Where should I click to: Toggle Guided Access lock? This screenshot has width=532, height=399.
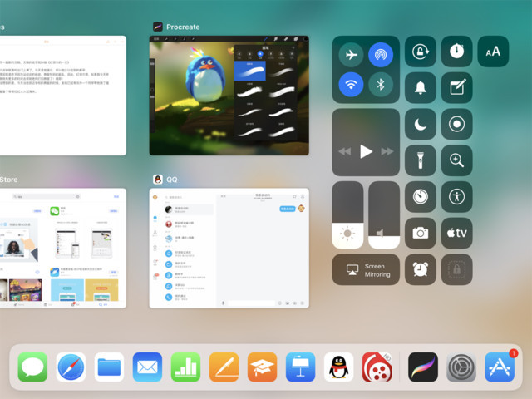456,269
